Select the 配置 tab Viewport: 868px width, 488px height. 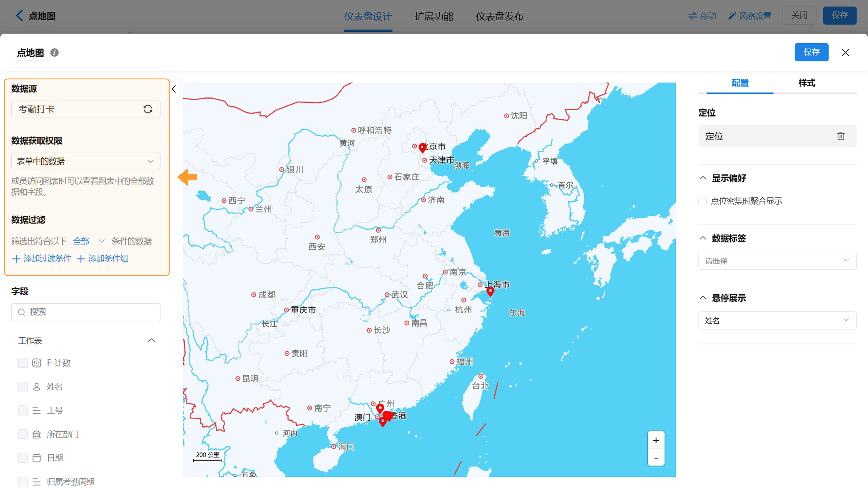point(740,83)
